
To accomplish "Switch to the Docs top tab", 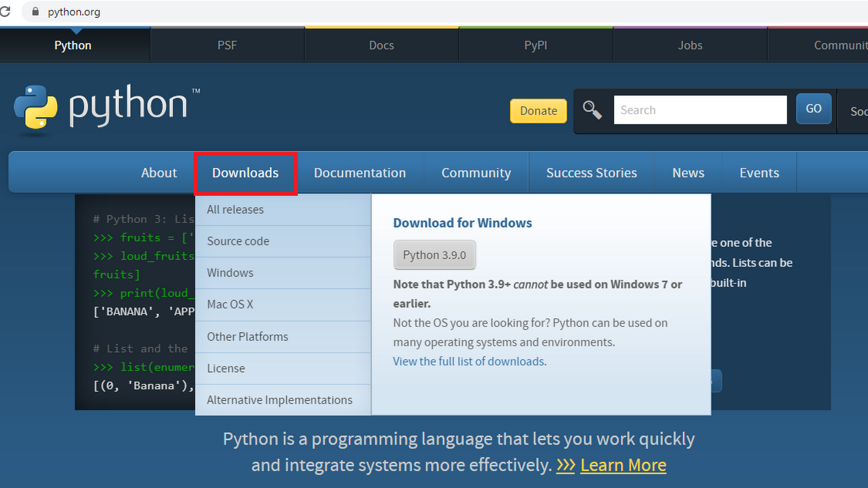I will coord(381,45).
